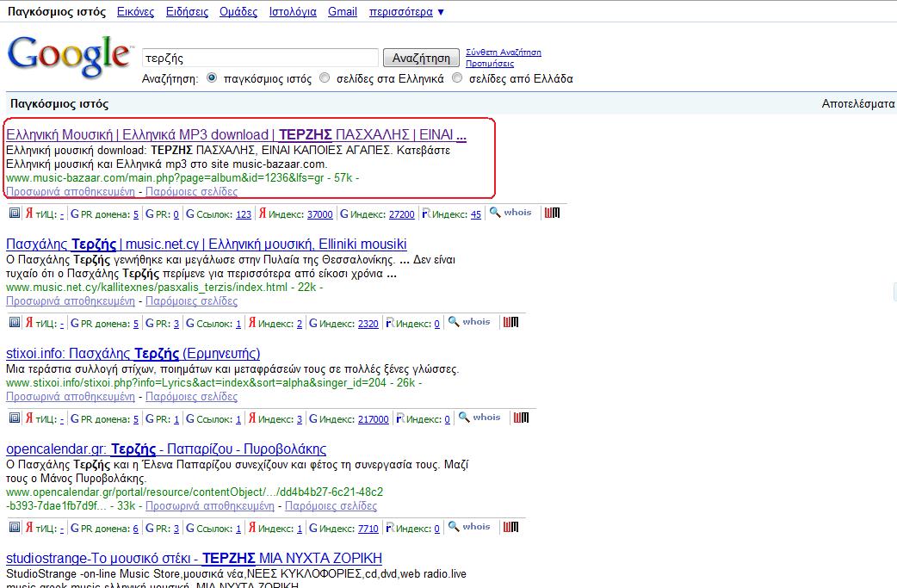The width and height of the screenshot is (897, 588).
Task: Expand the περισσότερα dropdown menu
Action: pyautogui.click(x=406, y=11)
